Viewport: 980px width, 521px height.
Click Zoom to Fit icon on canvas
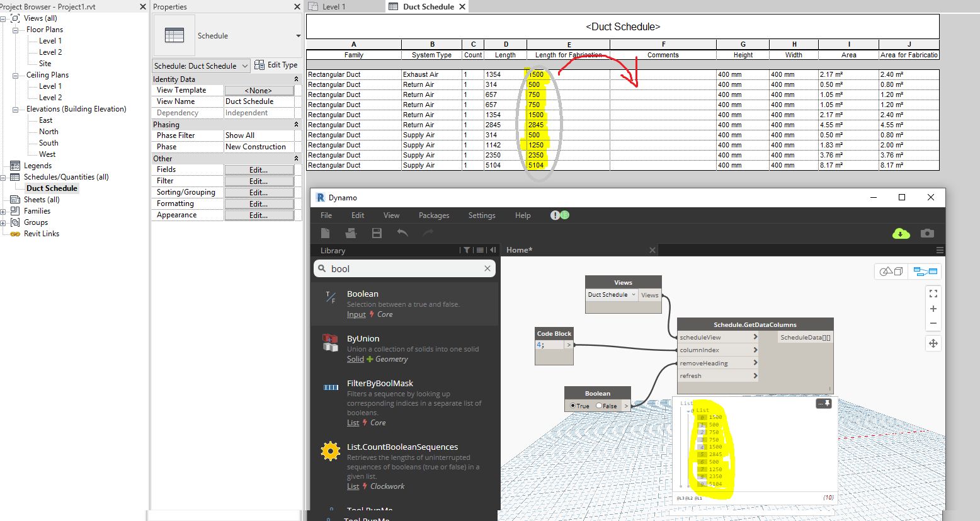(x=933, y=294)
